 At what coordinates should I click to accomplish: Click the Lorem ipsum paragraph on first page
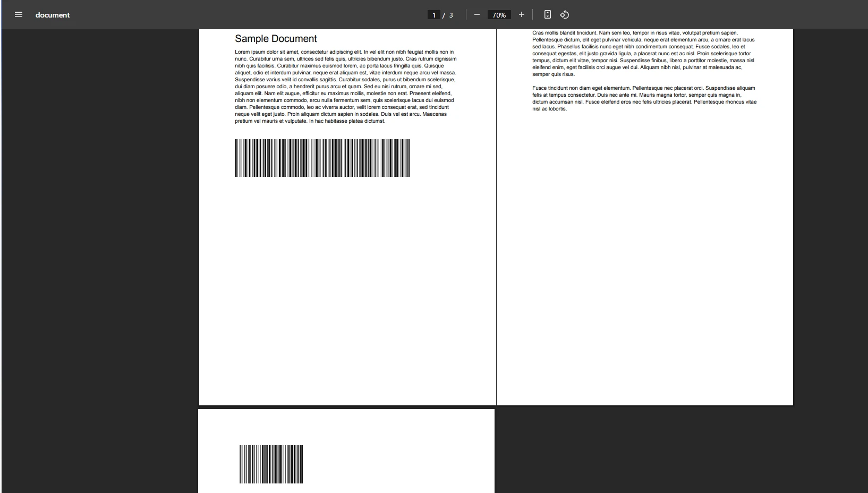345,87
